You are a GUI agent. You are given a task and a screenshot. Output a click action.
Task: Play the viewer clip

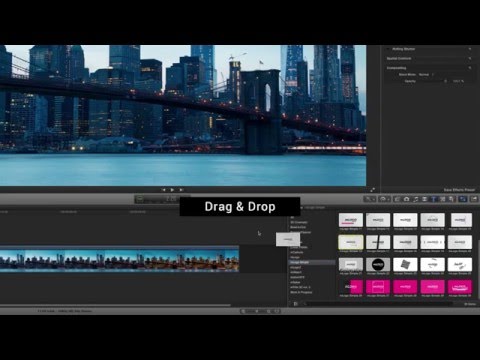pyautogui.click(x=172, y=190)
